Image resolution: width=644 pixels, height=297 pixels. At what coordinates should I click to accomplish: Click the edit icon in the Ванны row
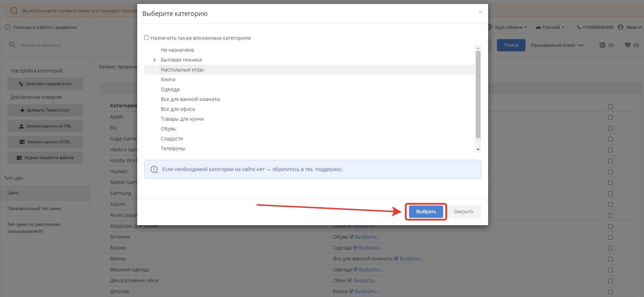click(x=396, y=259)
